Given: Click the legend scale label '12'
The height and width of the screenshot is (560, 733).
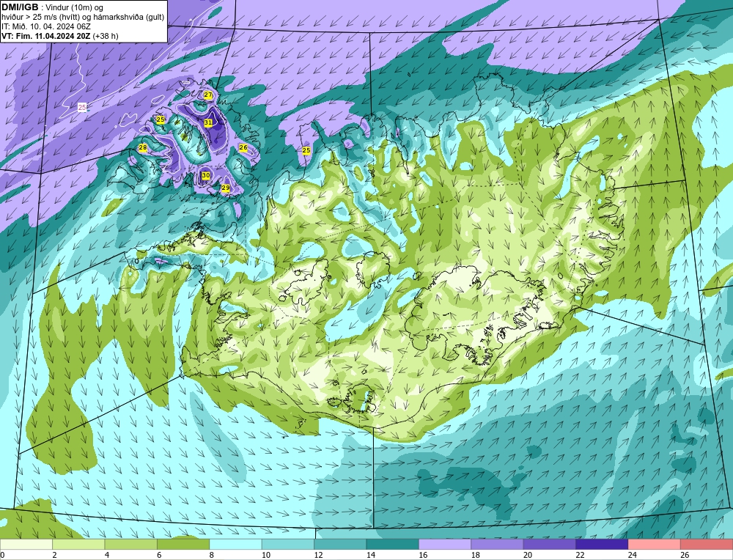Looking at the screenshot, I should click(318, 555).
